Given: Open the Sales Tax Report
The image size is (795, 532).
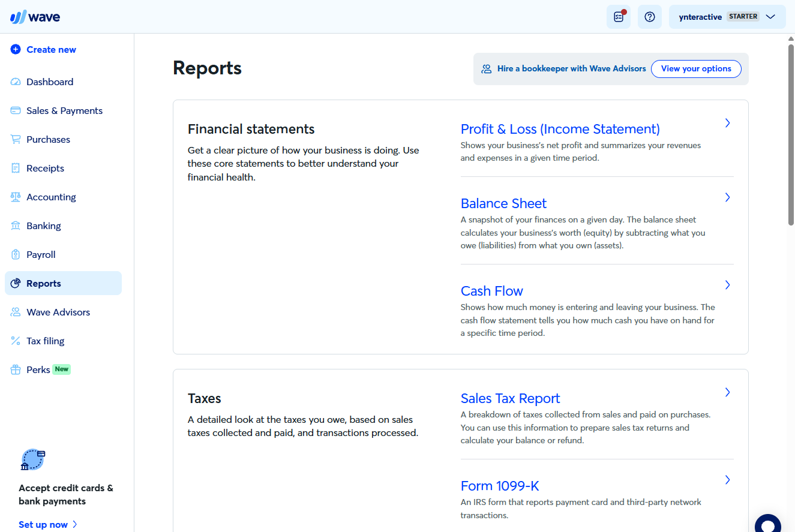Looking at the screenshot, I should click(x=510, y=398).
